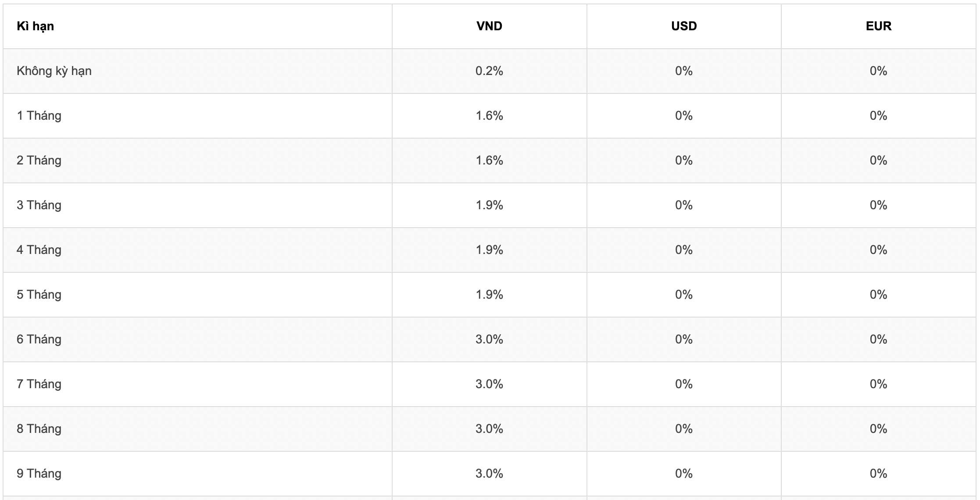The height and width of the screenshot is (500, 980).
Task: Click the 3.0% rate for 9 Tháng
Action: click(x=489, y=474)
